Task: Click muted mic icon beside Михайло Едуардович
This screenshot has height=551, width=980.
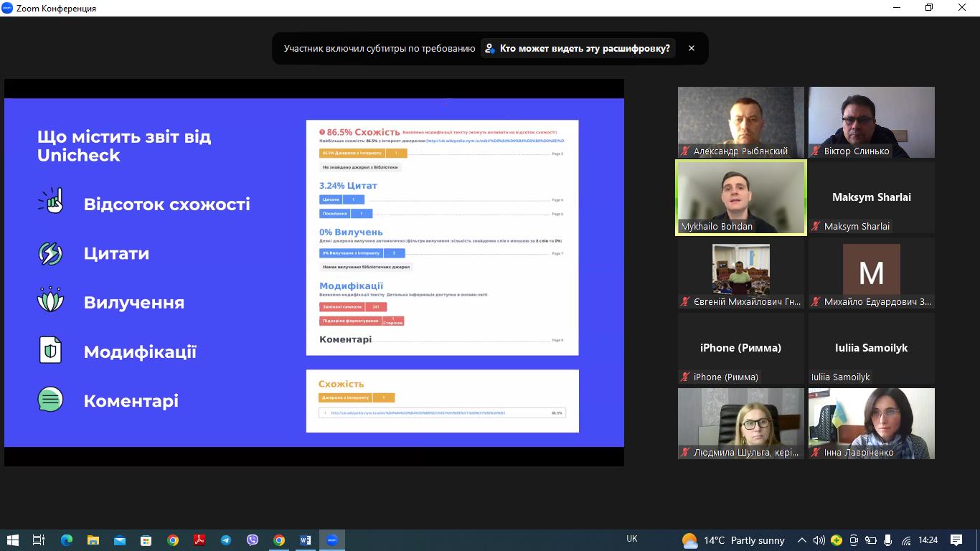Action: [x=816, y=302]
